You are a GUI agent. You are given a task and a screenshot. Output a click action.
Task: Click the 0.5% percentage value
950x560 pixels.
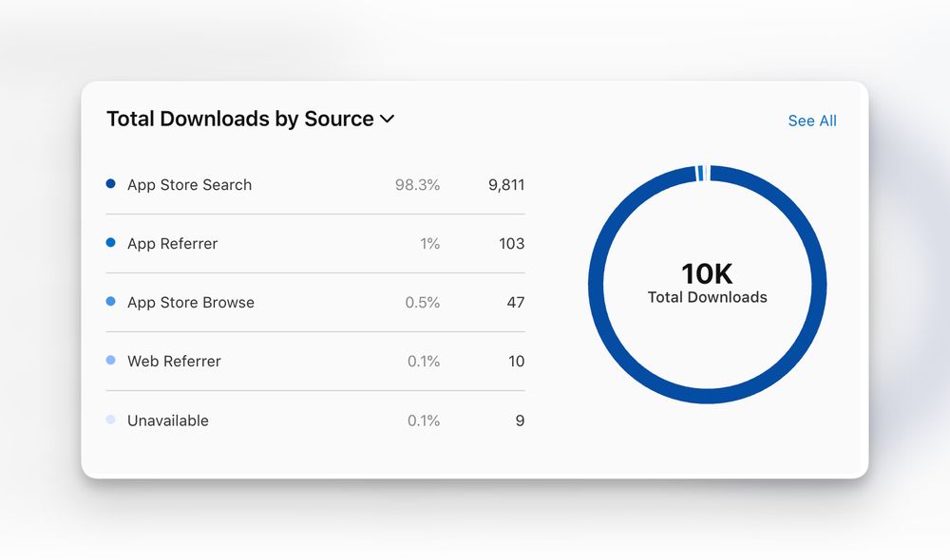pyautogui.click(x=423, y=302)
